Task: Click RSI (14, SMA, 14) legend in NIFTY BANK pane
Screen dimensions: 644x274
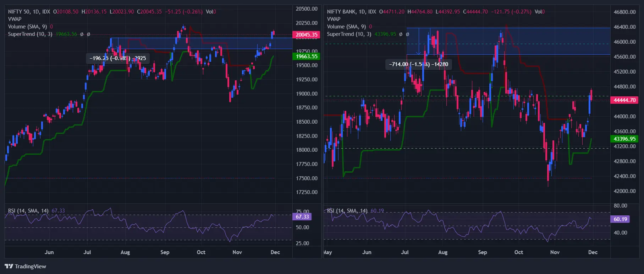Action: pyautogui.click(x=347, y=211)
